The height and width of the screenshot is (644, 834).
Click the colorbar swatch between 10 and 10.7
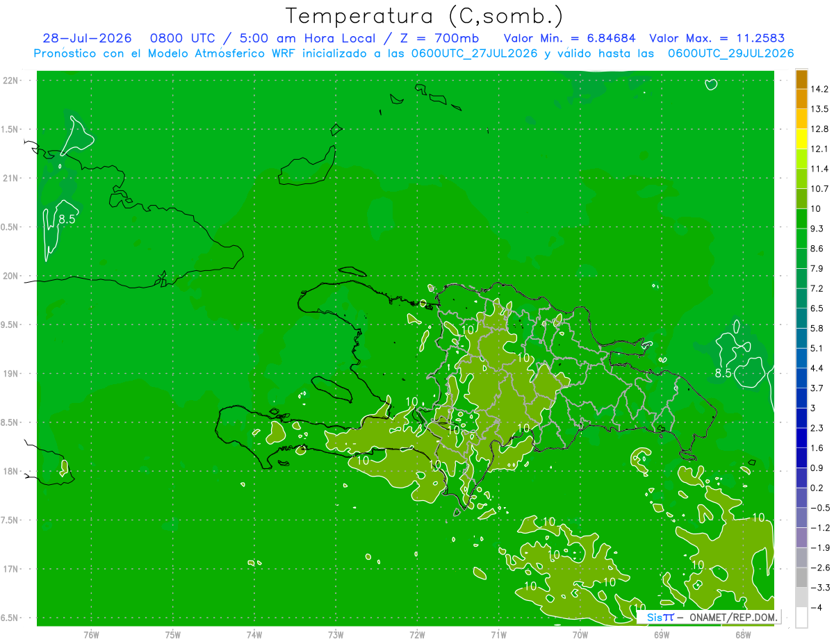click(801, 199)
